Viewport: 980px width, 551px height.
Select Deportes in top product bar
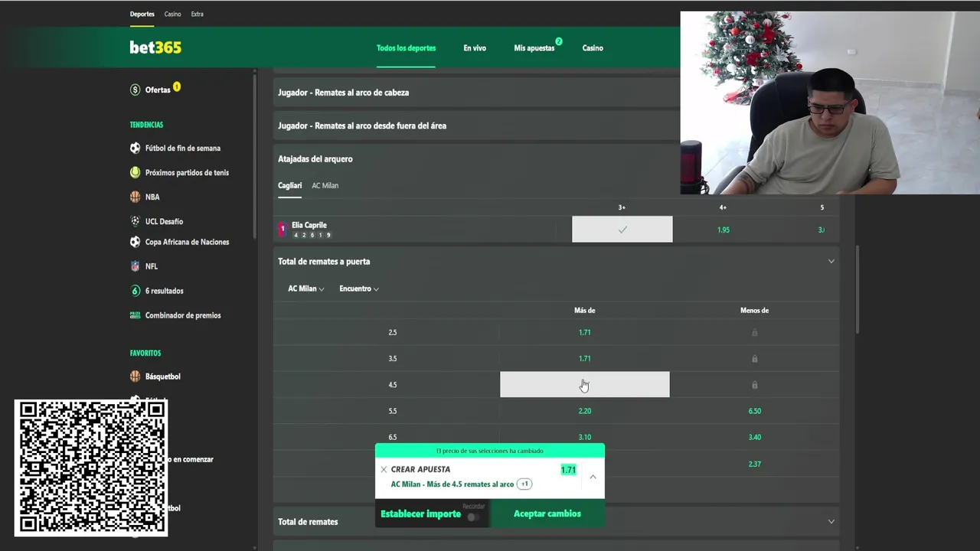(142, 14)
